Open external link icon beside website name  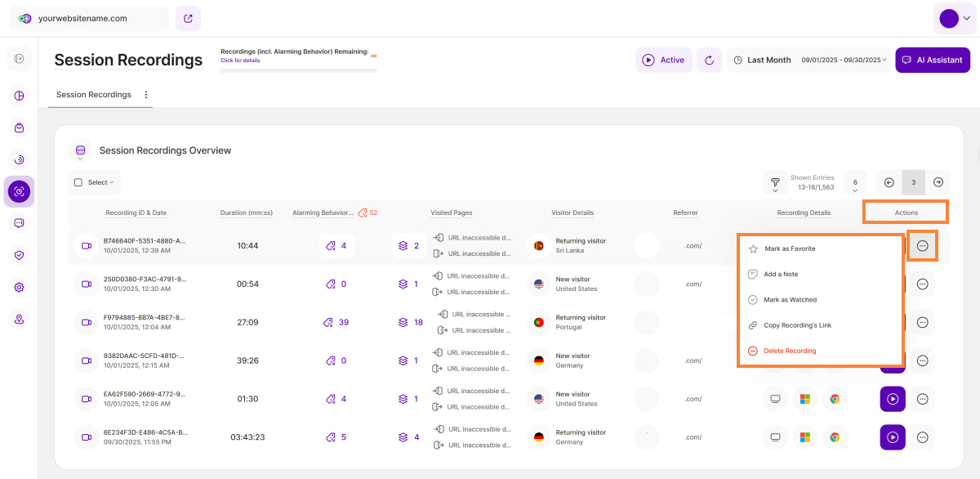[188, 18]
